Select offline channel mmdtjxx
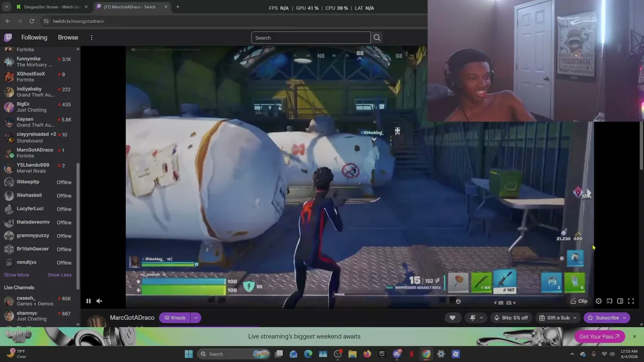Viewport: 644px width, 362px height. (39, 262)
